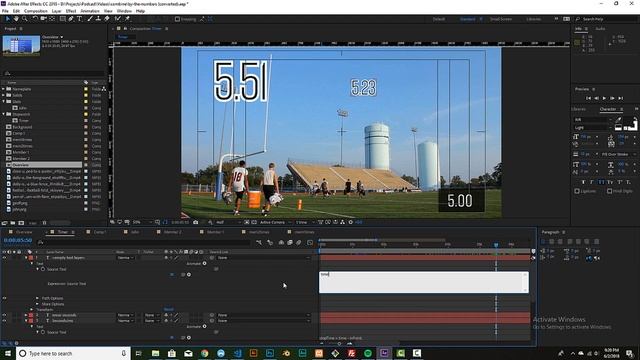Open the blend Mode dropdown for layer 1
The image size is (640, 360).
click(126, 258)
